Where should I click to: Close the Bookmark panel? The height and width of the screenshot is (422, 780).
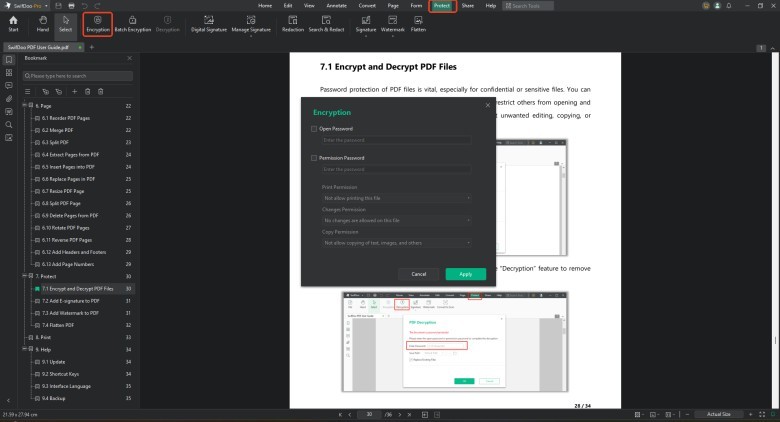(x=130, y=58)
